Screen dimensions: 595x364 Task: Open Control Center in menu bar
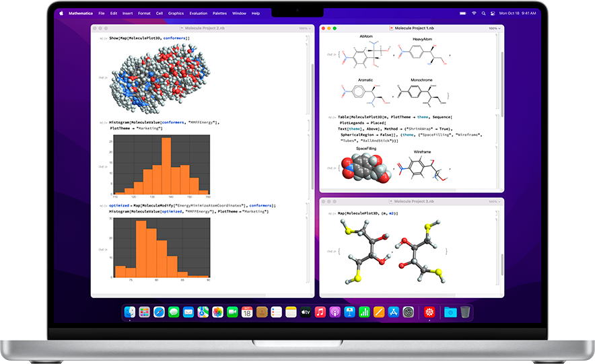tap(493, 13)
